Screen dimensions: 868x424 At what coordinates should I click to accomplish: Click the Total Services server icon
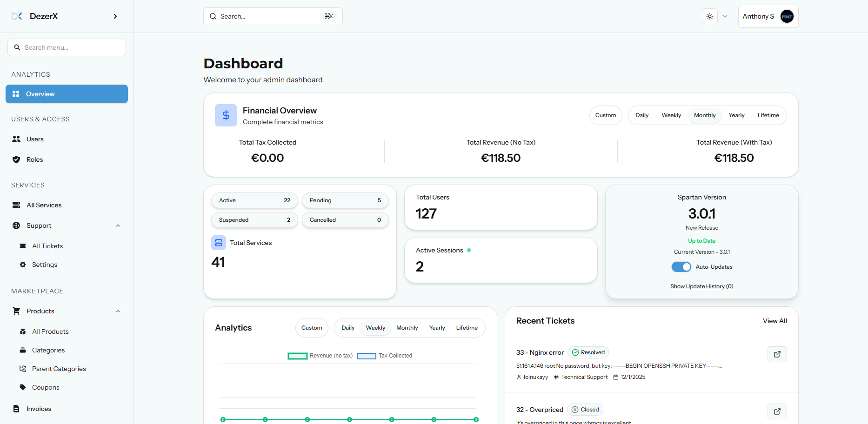218,243
